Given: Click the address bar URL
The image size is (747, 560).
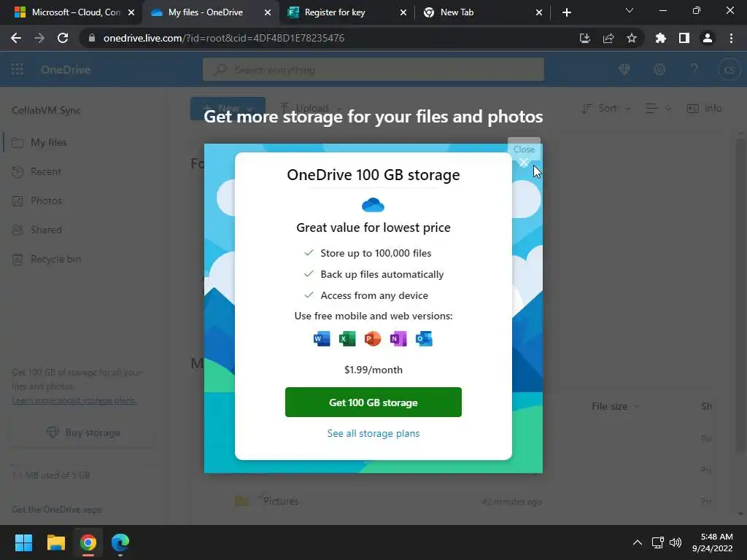Looking at the screenshot, I should click(224, 38).
